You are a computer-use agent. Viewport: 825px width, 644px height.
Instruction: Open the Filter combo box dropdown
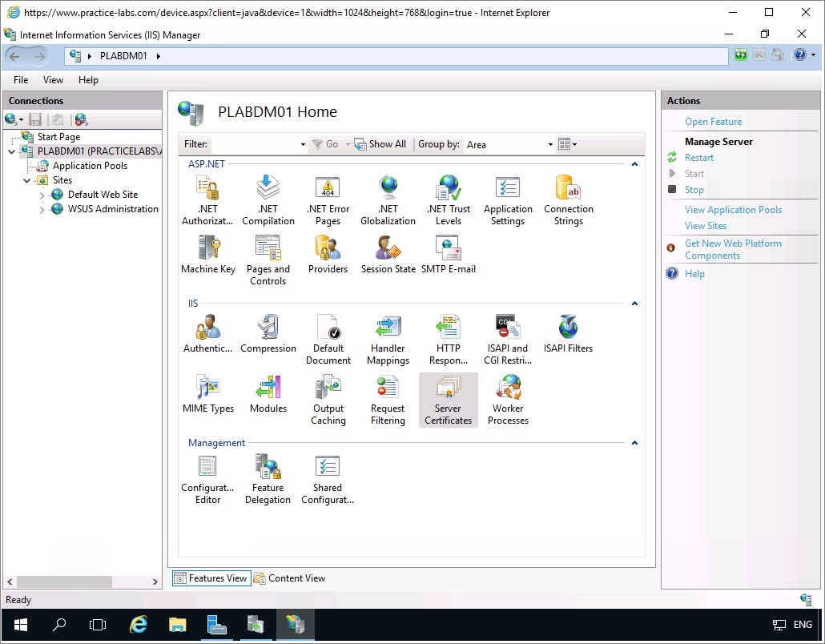coord(303,145)
